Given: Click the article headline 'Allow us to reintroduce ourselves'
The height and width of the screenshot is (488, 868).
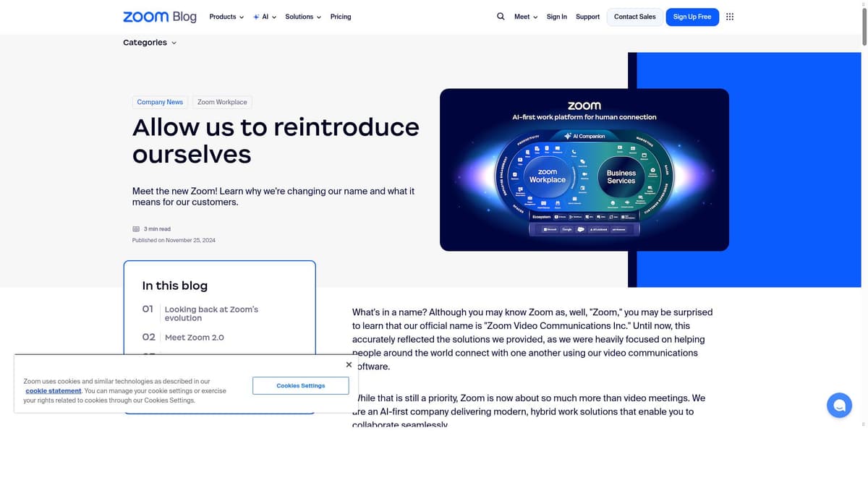Looking at the screenshot, I should pos(276,140).
